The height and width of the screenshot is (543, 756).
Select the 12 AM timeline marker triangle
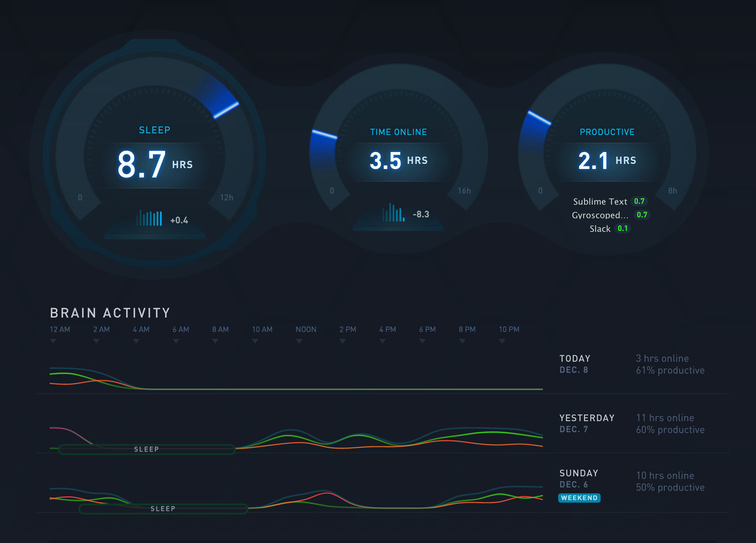[53, 341]
